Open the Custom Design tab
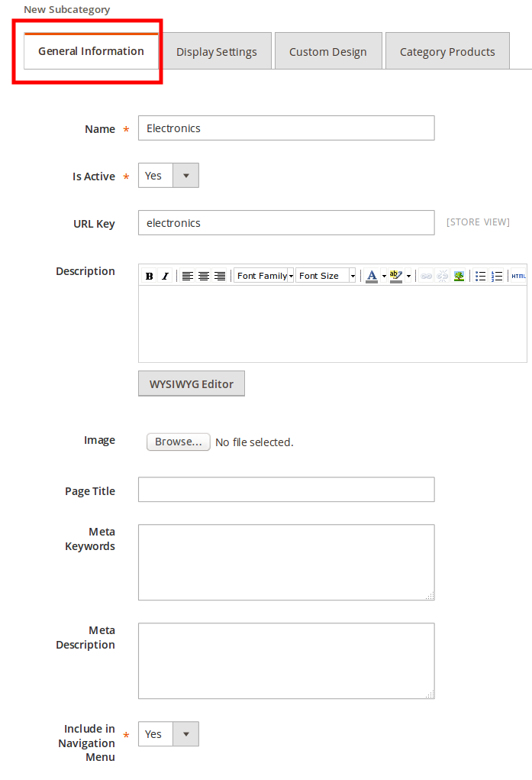Screen dimensions: 532x780 pyautogui.click(x=328, y=52)
